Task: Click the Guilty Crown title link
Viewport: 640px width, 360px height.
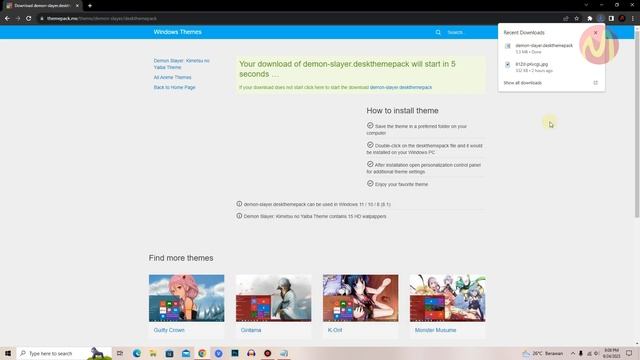Action: coord(169,330)
